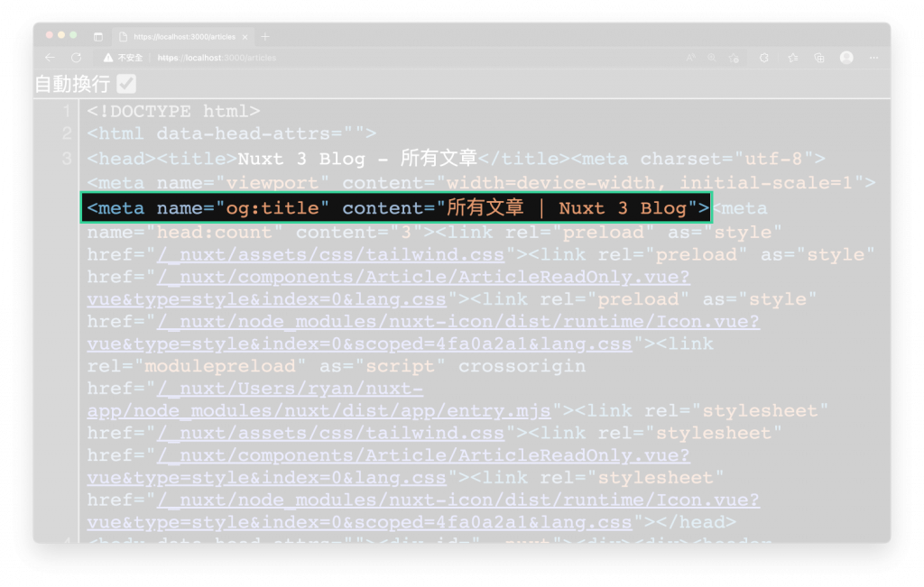Image resolution: width=924 pixels, height=587 pixels.
Task: Click the address bar URL field
Action: tap(217, 58)
